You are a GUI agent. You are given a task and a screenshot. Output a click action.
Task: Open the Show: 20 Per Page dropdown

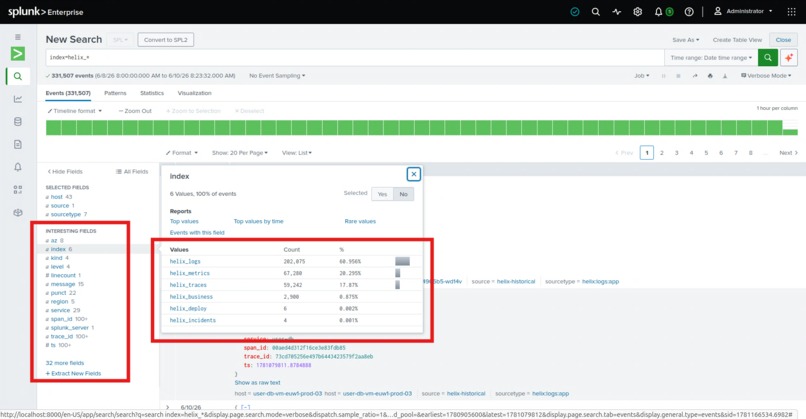(x=240, y=153)
